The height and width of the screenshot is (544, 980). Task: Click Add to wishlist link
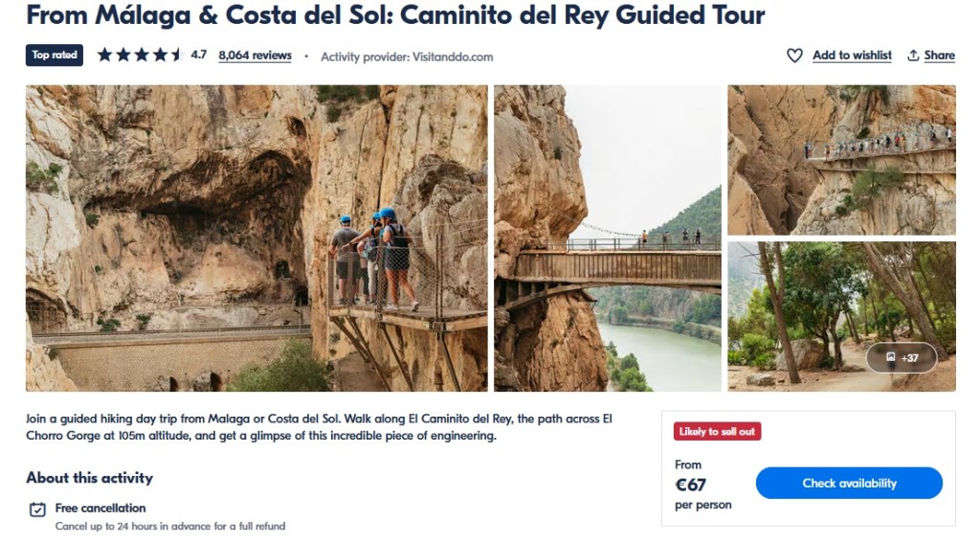tap(852, 56)
